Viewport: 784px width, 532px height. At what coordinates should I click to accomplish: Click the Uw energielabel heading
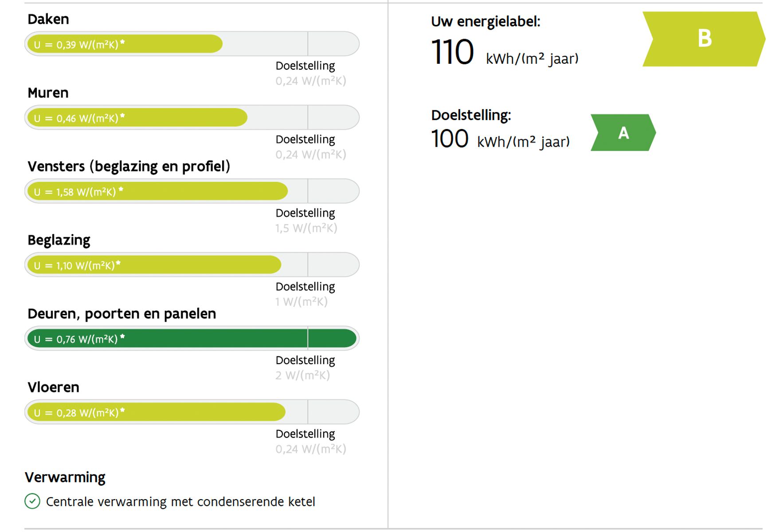(x=486, y=22)
